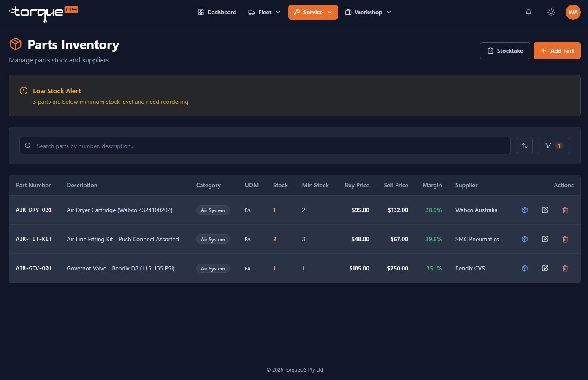
Task: Open the filter button with badge 1
Action: [x=554, y=146]
